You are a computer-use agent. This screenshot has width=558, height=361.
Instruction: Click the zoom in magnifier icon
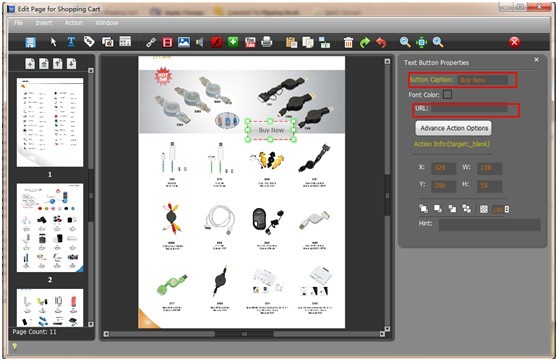pos(405,42)
